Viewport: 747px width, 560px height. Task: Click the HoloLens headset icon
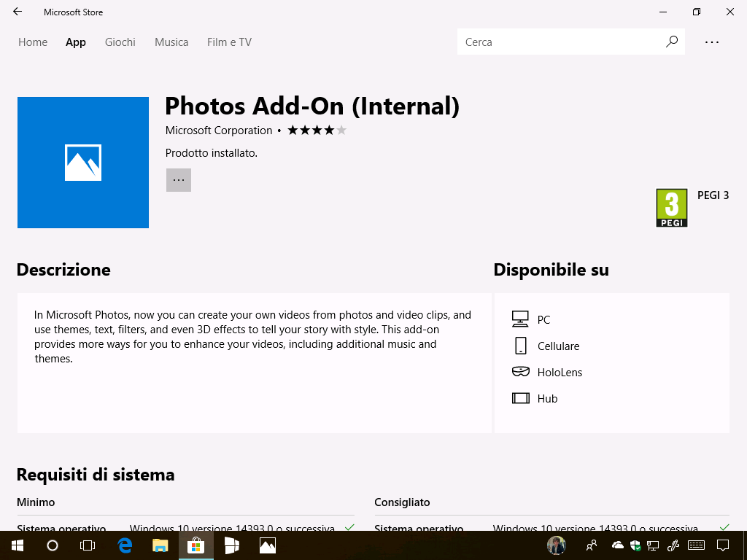521,371
